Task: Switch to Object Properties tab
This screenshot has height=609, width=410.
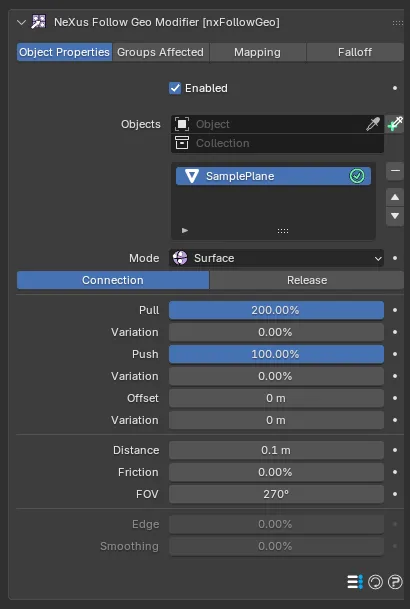Action: [64, 52]
